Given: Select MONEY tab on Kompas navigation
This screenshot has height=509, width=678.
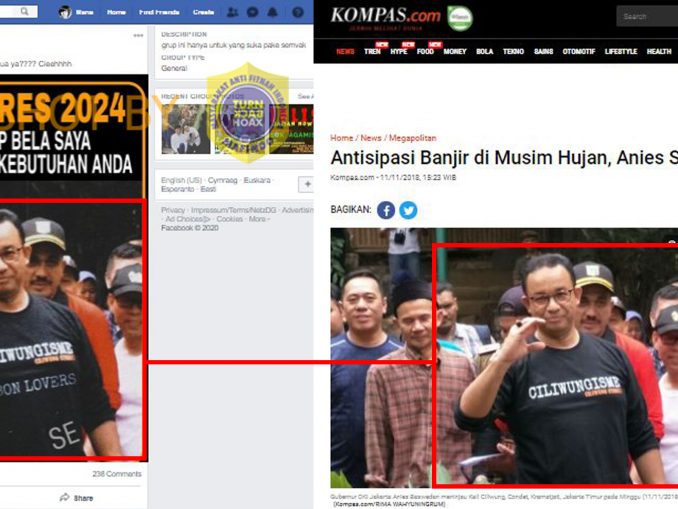Looking at the screenshot, I should (455, 51).
